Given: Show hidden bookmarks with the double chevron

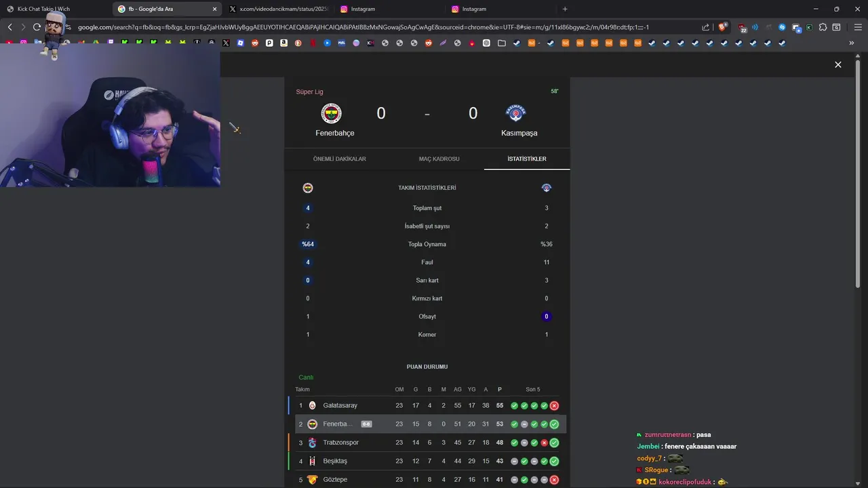Looking at the screenshot, I should point(851,43).
